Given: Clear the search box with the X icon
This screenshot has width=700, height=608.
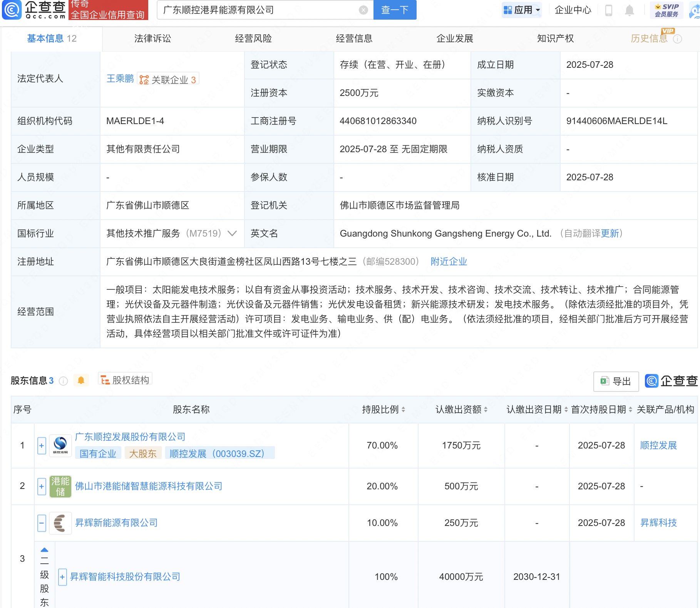Looking at the screenshot, I should [363, 10].
